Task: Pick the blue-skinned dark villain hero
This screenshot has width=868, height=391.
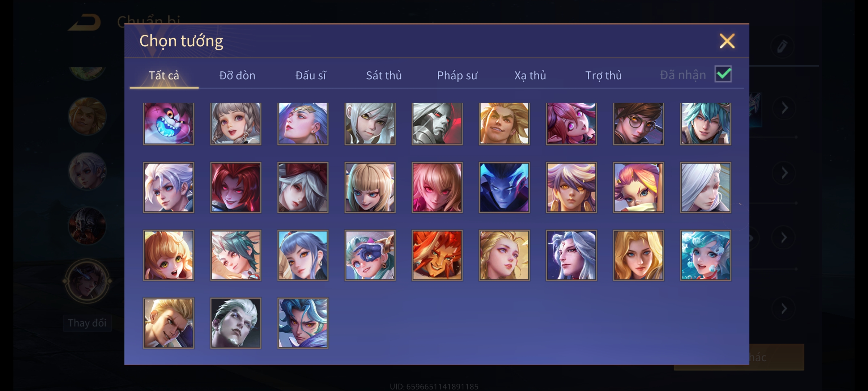Action: 504,187
